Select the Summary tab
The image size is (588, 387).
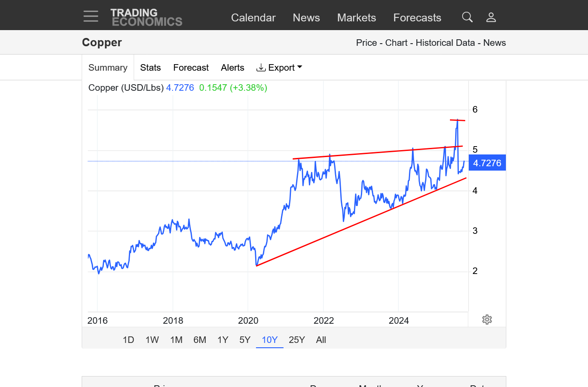click(108, 68)
